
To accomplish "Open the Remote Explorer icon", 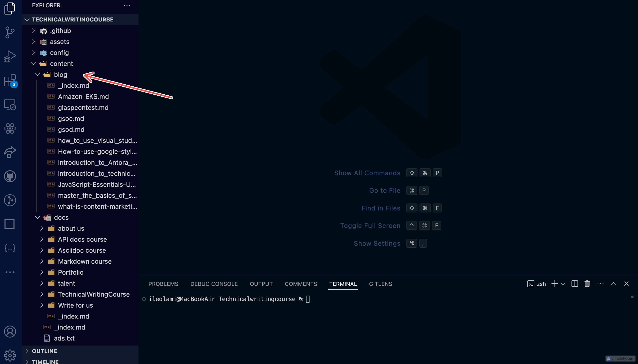I will point(10,105).
